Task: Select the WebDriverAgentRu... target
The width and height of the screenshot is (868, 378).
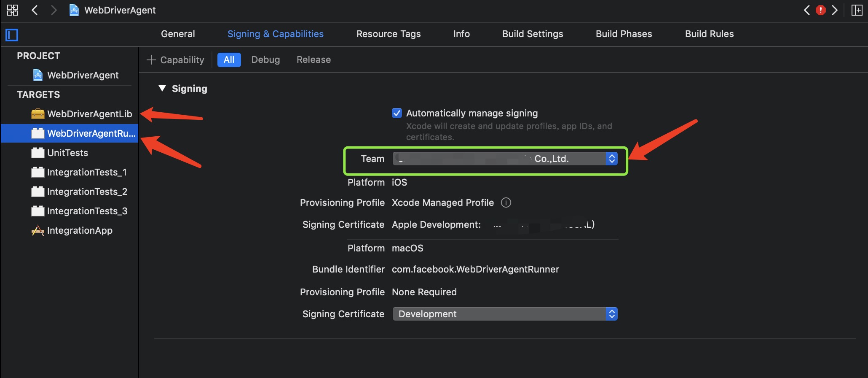Action: [70, 133]
